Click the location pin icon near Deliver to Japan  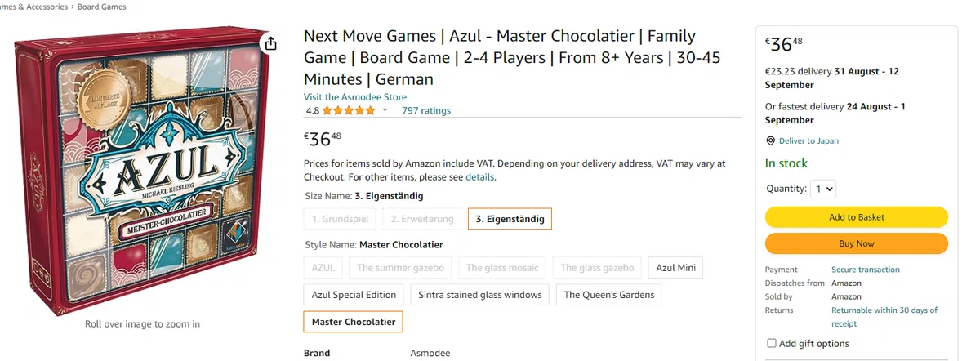click(x=770, y=140)
